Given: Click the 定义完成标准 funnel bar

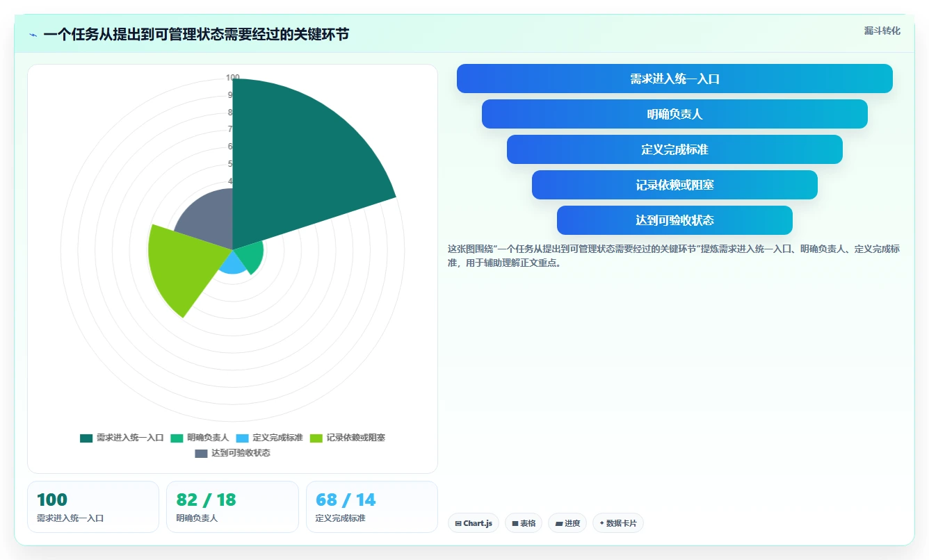Looking at the screenshot, I should coord(674,149).
